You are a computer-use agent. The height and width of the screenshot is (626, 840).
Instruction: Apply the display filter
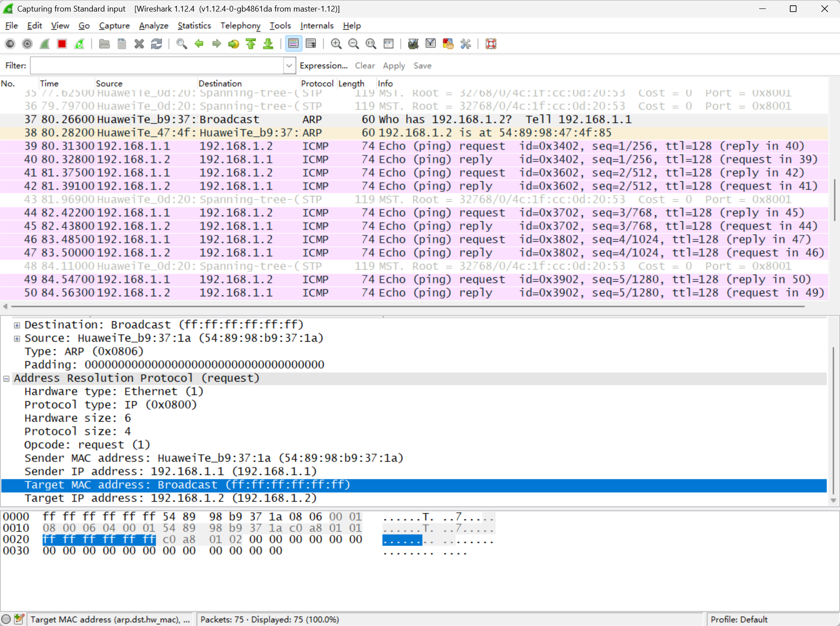tap(394, 66)
